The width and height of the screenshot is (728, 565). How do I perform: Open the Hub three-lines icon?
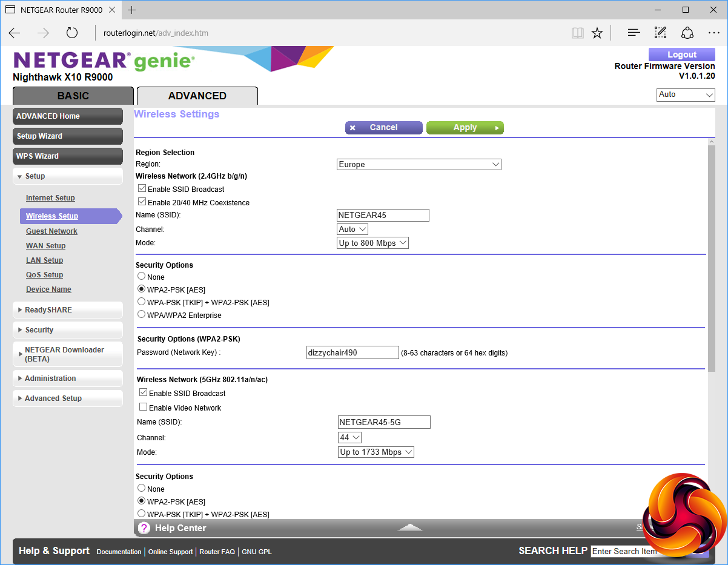click(634, 33)
